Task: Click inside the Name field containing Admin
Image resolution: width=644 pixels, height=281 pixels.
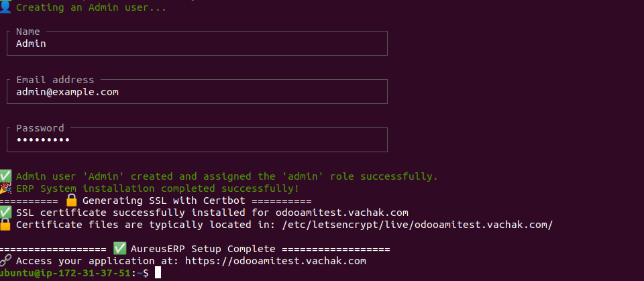Action: pyautogui.click(x=197, y=43)
